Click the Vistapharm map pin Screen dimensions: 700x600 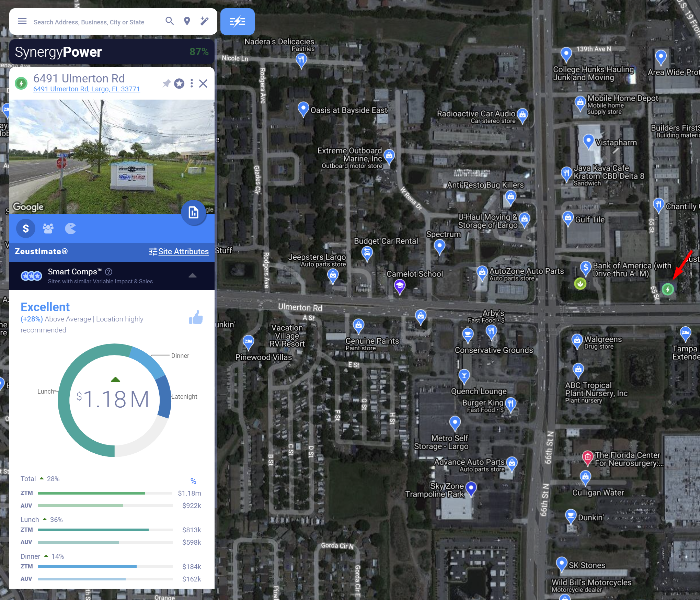tap(588, 141)
